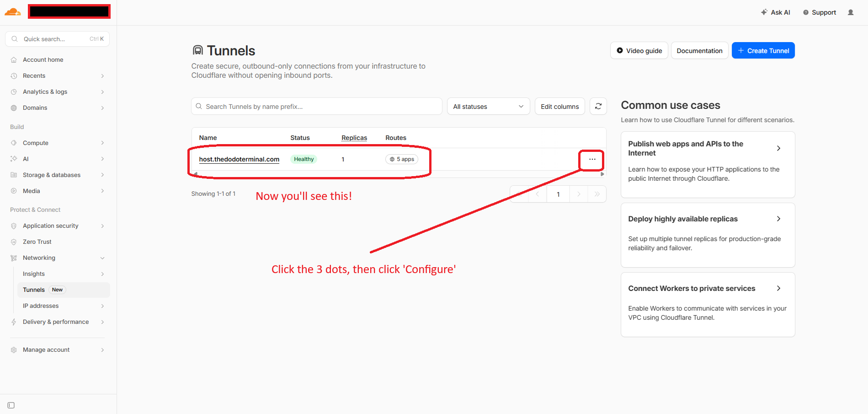Expand Analytics & logs chevron
The image size is (868, 414).
coord(102,92)
